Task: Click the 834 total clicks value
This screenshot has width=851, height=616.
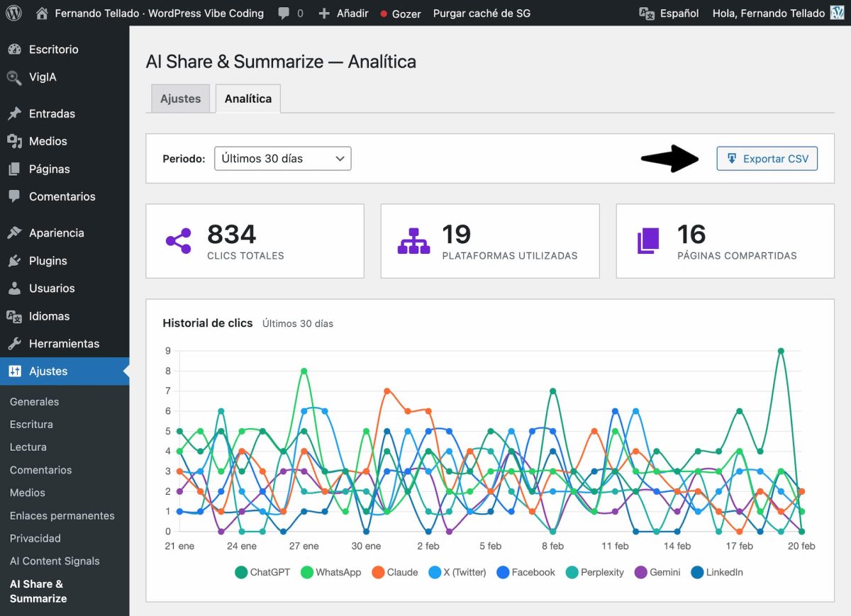Action: [x=231, y=234]
